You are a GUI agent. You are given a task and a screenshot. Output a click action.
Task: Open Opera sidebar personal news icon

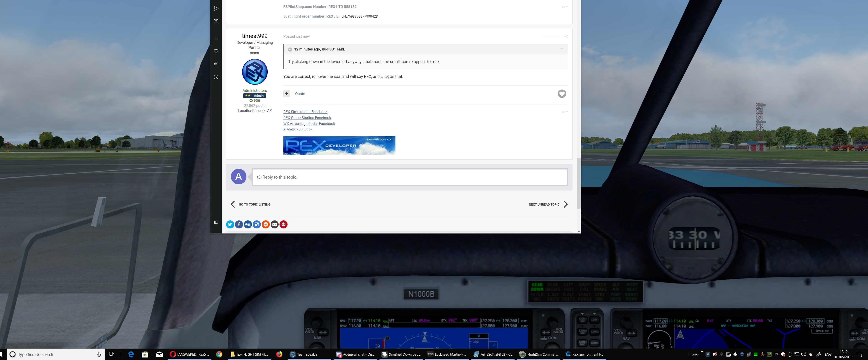[x=216, y=64]
